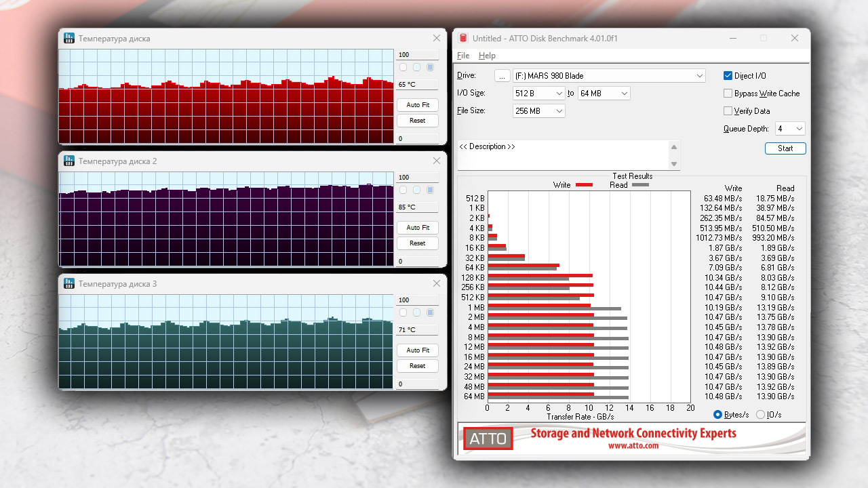868x488 pixels.
Task: Disable the Direct I/O checkbox
Action: [x=728, y=76]
